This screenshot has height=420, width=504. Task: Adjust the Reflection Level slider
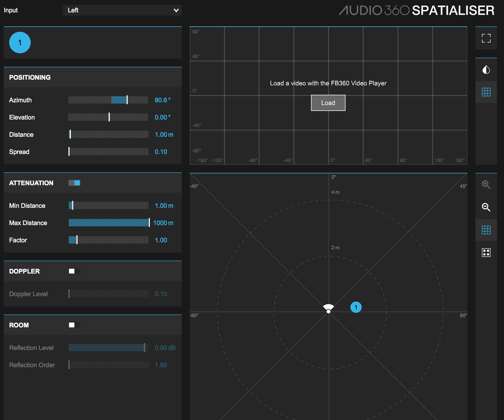[x=108, y=348]
